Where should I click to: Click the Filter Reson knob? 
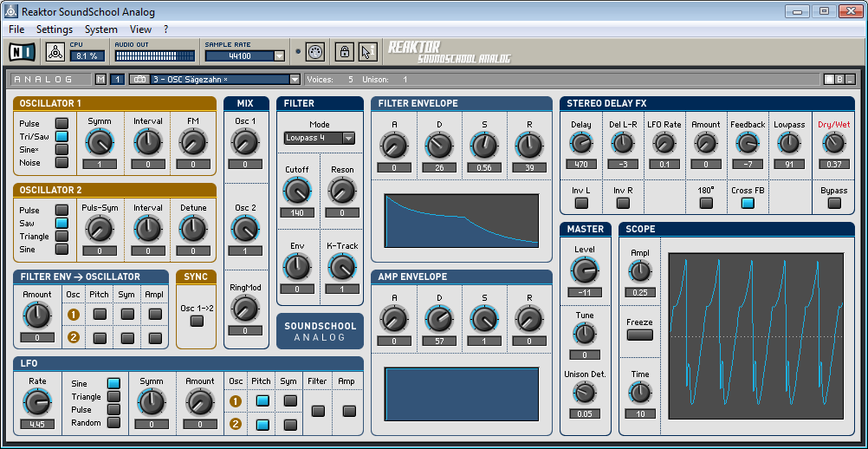click(341, 191)
